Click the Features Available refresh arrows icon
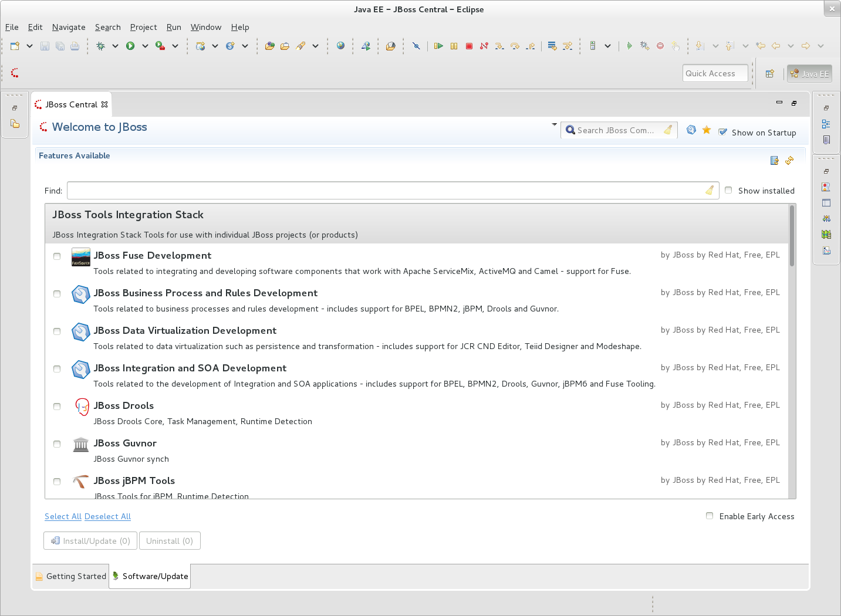 click(789, 160)
